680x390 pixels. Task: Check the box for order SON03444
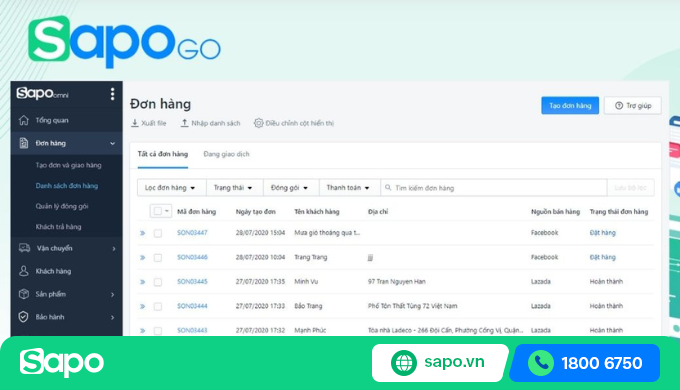pyautogui.click(x=158, y=306)
